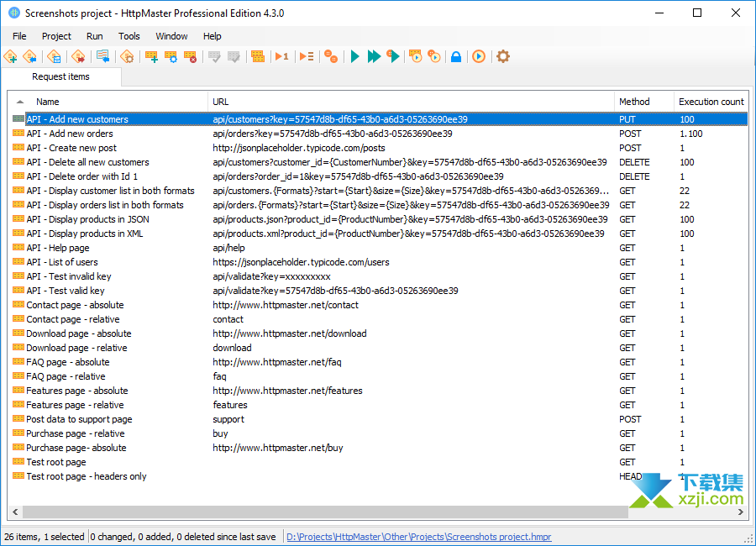Viewport: 756px width, 546px height.
Task: Select 'API - Test valid key' row
Action: [x=380, y=291]
